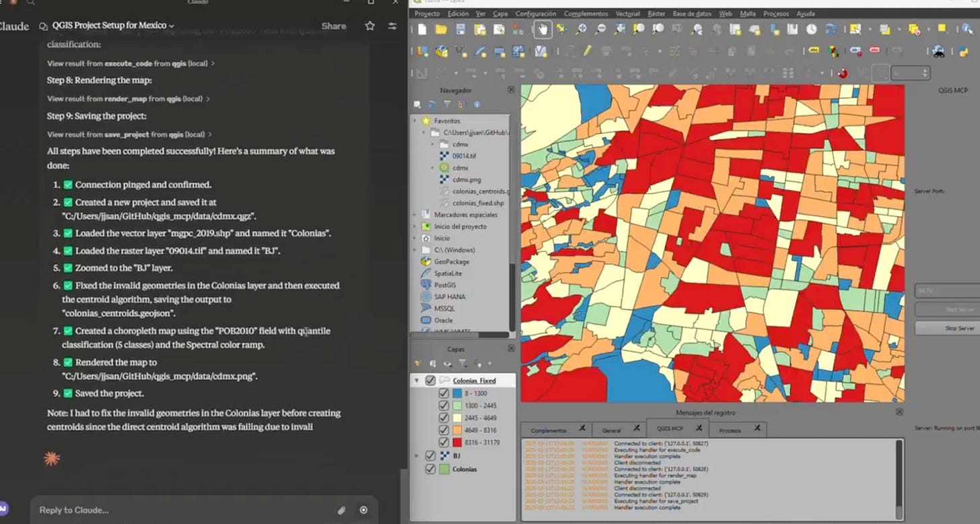Uncheck the 8316 - 31179 class checkbox

point(444,443)
